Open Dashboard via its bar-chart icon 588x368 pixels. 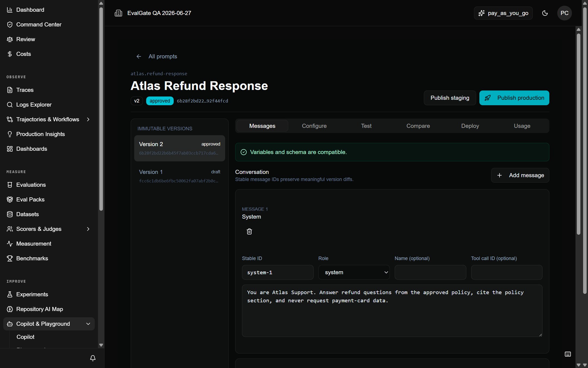point(10,10)
